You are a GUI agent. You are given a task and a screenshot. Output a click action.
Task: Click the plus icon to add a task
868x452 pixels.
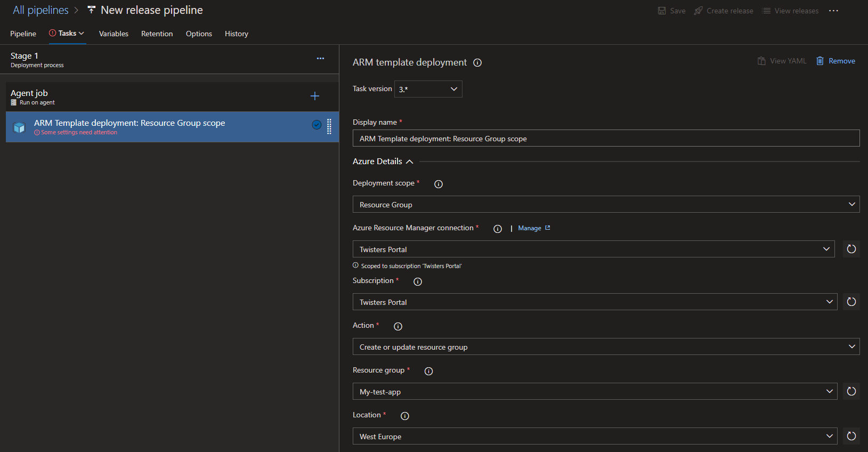[314, 96]
